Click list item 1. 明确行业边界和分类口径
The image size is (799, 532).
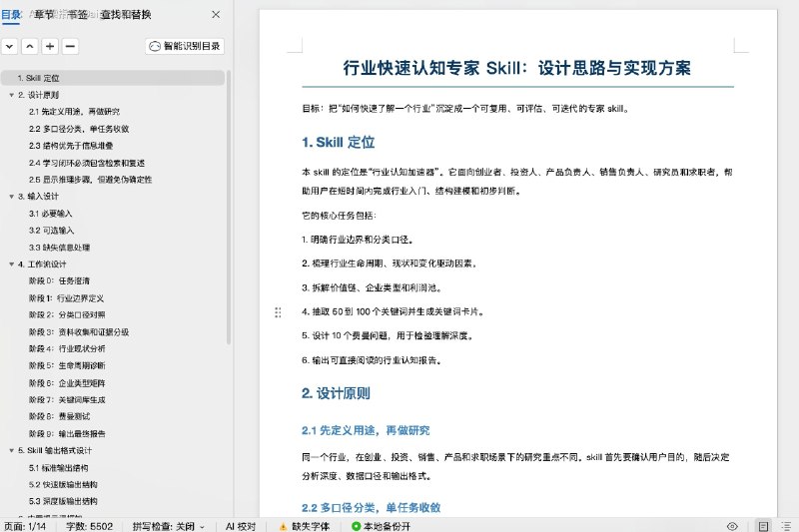point(358,240)
